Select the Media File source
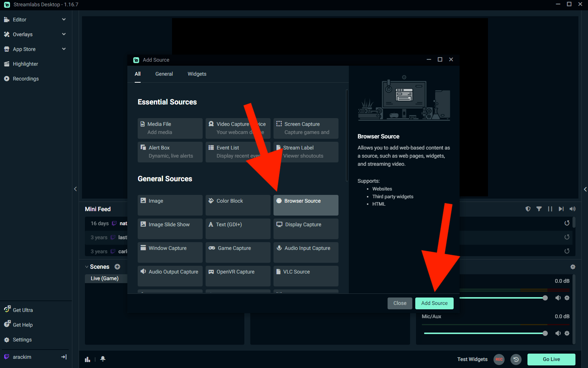 point(170,128)
